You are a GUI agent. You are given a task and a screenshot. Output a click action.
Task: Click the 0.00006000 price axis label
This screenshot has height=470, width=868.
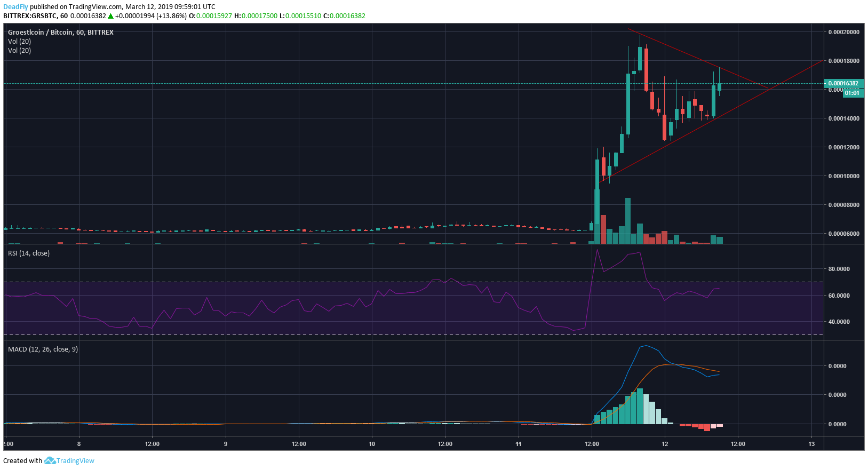(x=843, y=234)
